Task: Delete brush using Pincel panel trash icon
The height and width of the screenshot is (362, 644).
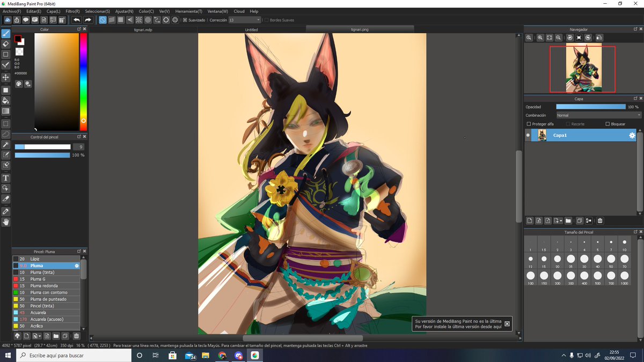Action: point(76,336)
